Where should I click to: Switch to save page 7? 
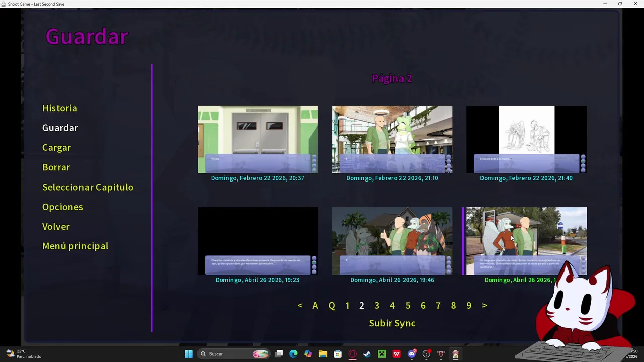pos(438,306)
